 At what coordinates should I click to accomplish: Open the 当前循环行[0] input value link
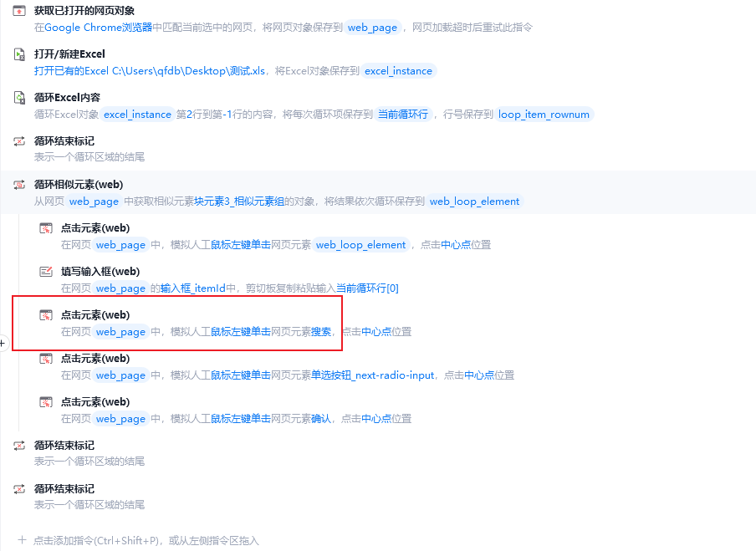coord(367,288)
